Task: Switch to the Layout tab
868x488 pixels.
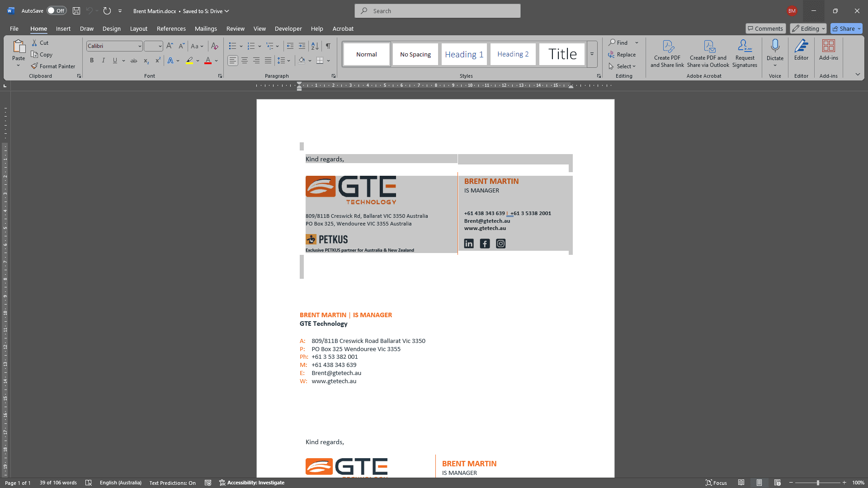Action: pyautogui.click(x=139, y=28)
